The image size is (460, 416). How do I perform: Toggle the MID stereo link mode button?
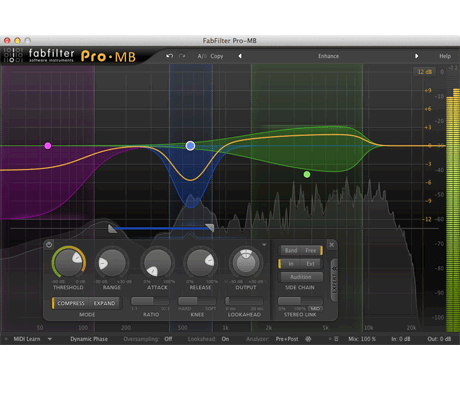point(315,309)
